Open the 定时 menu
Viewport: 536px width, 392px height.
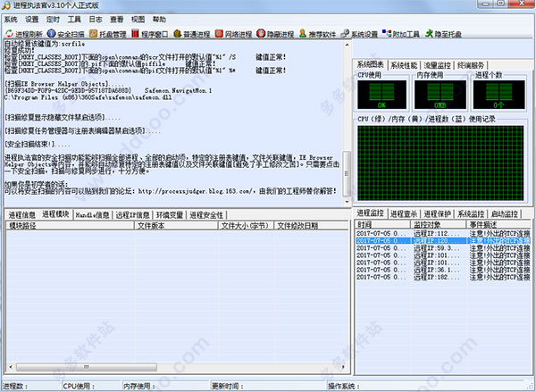53,20
